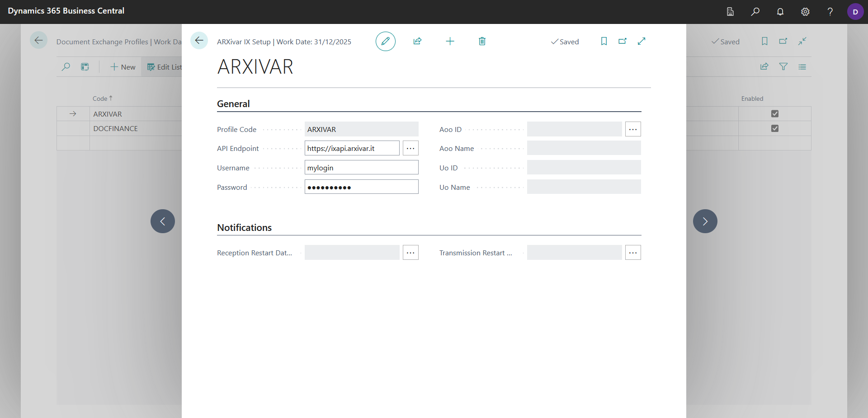Viewport: 868px width, 418px height.
Task: Expand the setup card to full width
Action: click(642, 41)
